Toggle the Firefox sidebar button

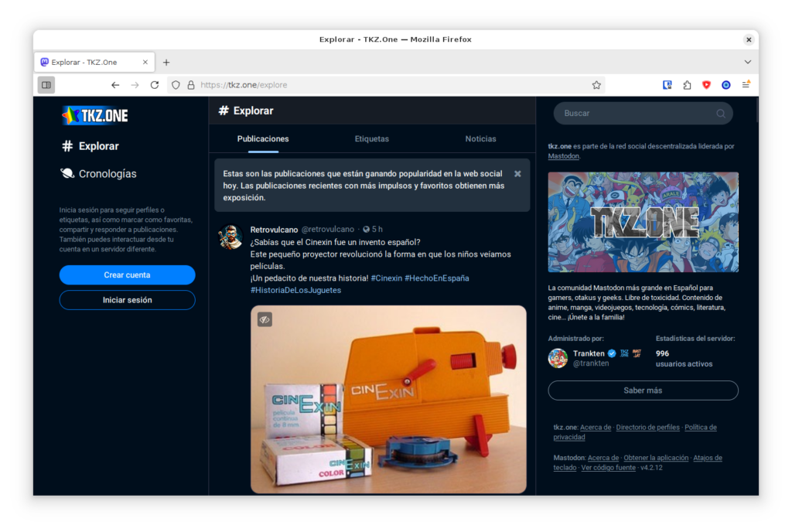click(x=46, y=85)
